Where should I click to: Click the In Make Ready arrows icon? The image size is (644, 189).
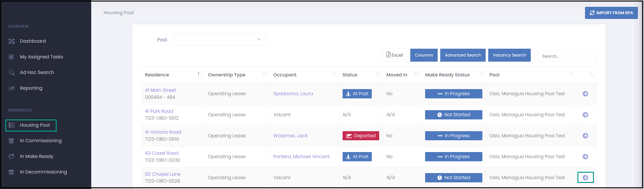(12, 156)
